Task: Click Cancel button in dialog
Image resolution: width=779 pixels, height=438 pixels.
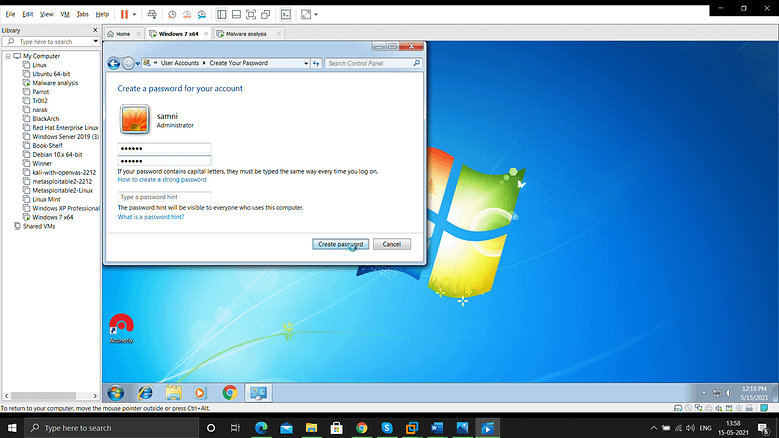Action: (x=391, y=244)
